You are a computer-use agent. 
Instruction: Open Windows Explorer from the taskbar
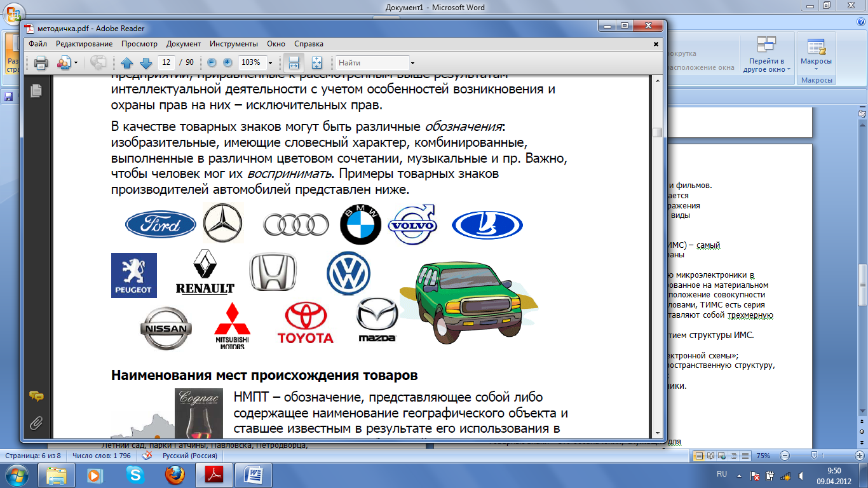tap(57, 475)
